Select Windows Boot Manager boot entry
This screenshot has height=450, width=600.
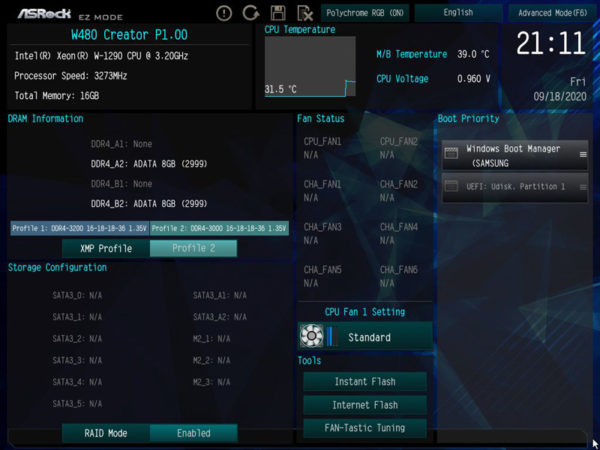tap(515, 155)
